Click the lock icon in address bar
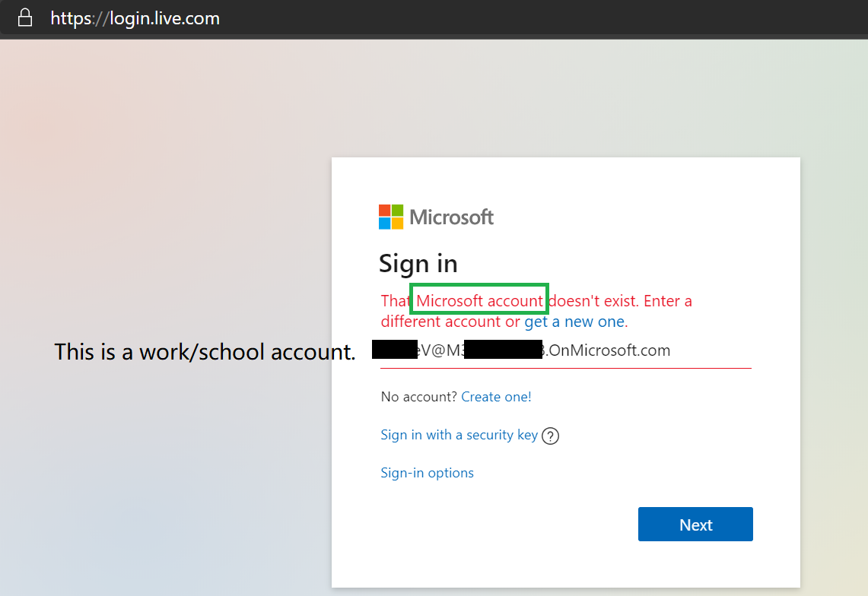868x596 pixels. (25, 17)
